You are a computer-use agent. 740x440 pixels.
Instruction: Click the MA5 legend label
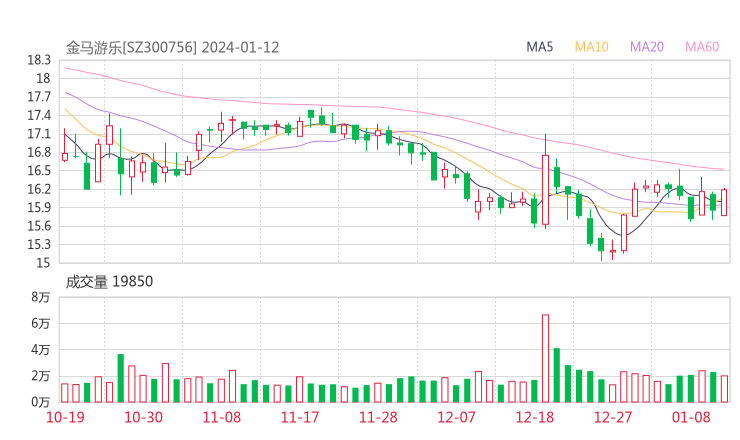click(539, 47)
